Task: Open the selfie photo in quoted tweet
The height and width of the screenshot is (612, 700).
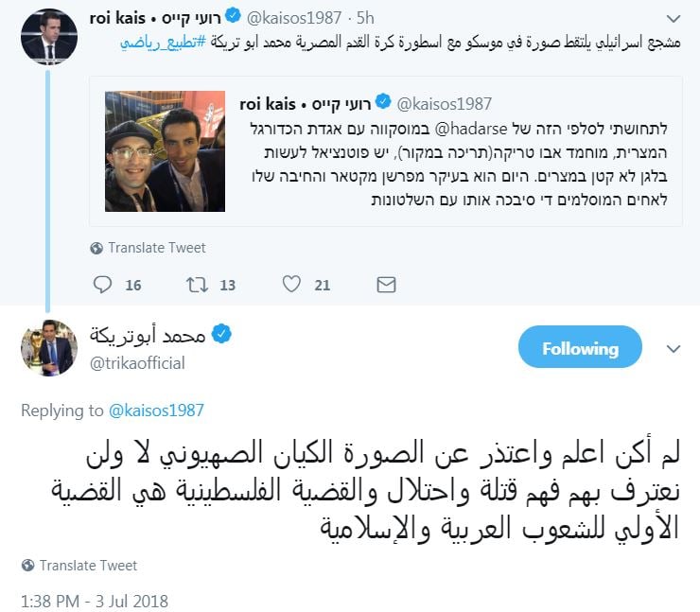Action: click(165, 151)
